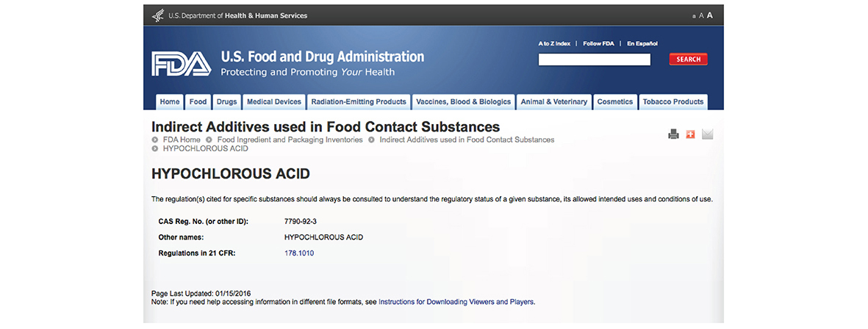This screenshot has height=329, width=868.
Task: Select the smallest text size 'a'
Action: [694, 16]
